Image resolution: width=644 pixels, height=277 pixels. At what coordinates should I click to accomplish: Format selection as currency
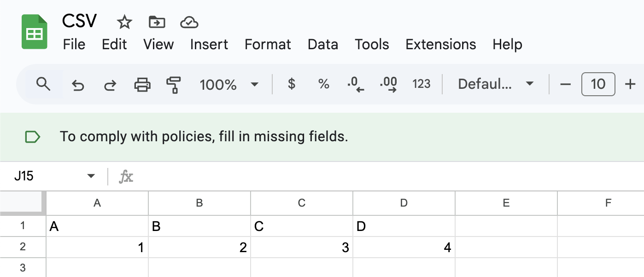coord(291,84)
